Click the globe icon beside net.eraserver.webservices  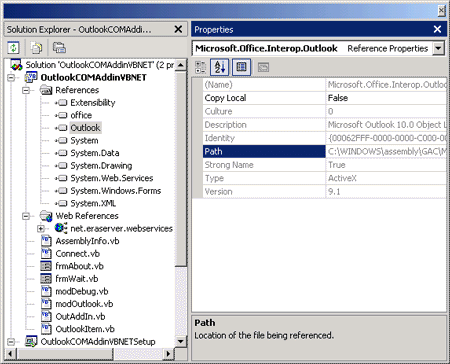(61, 228)
